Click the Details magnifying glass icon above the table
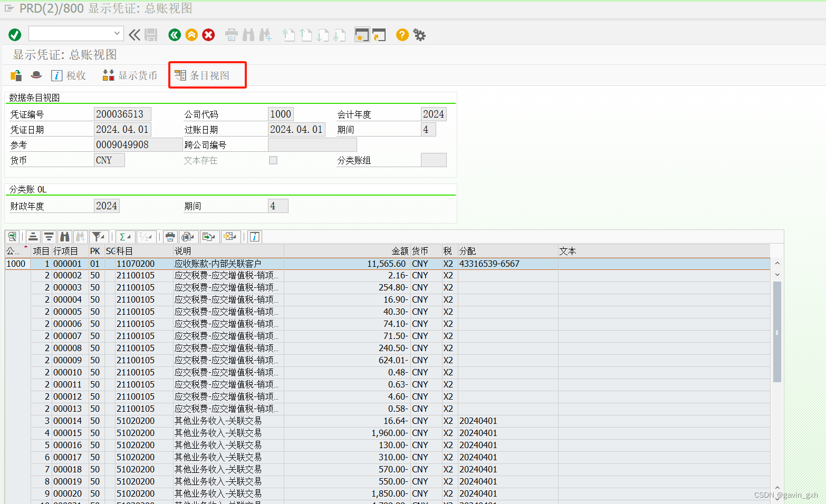 pyautogui.click(x=12, y=237)
